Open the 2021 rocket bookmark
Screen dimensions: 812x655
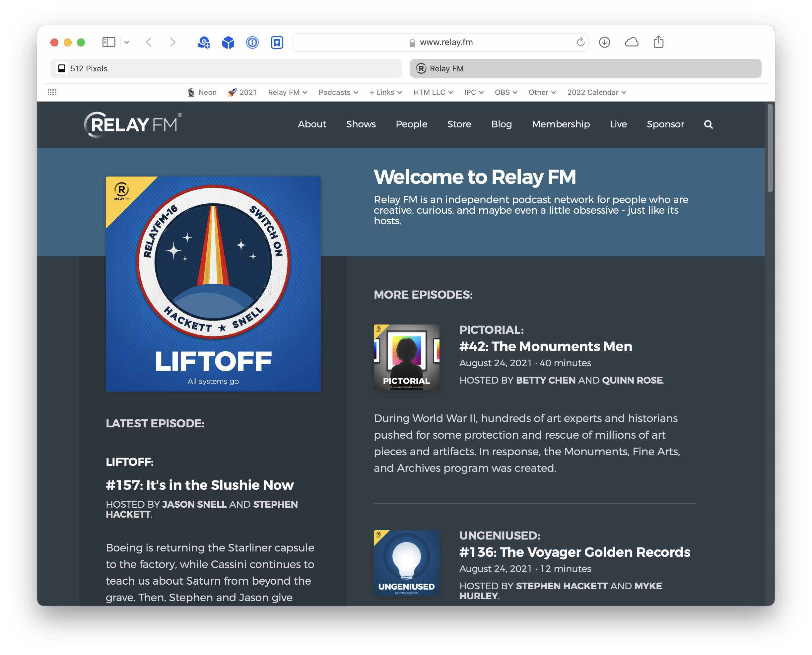(x=242, y=92)
